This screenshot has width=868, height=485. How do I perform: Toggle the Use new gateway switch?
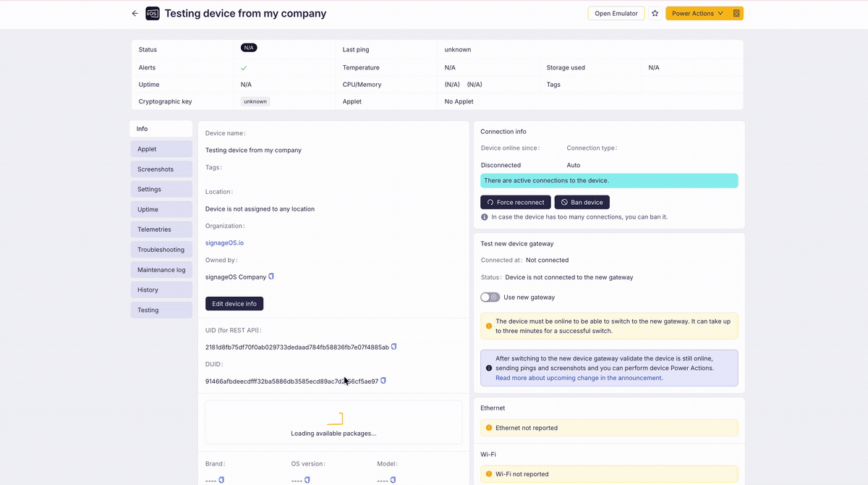[490, 297]
